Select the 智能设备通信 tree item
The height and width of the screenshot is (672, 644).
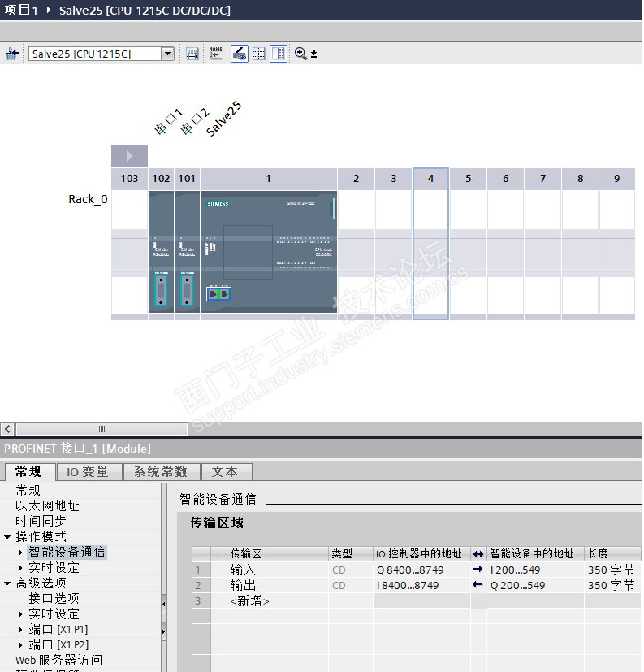tap(67, 552)
